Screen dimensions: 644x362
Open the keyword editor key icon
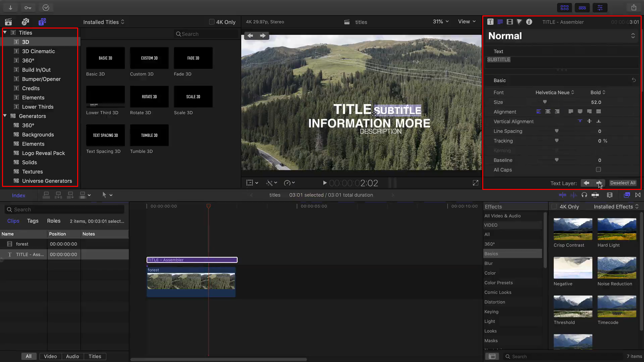point(28,7)
